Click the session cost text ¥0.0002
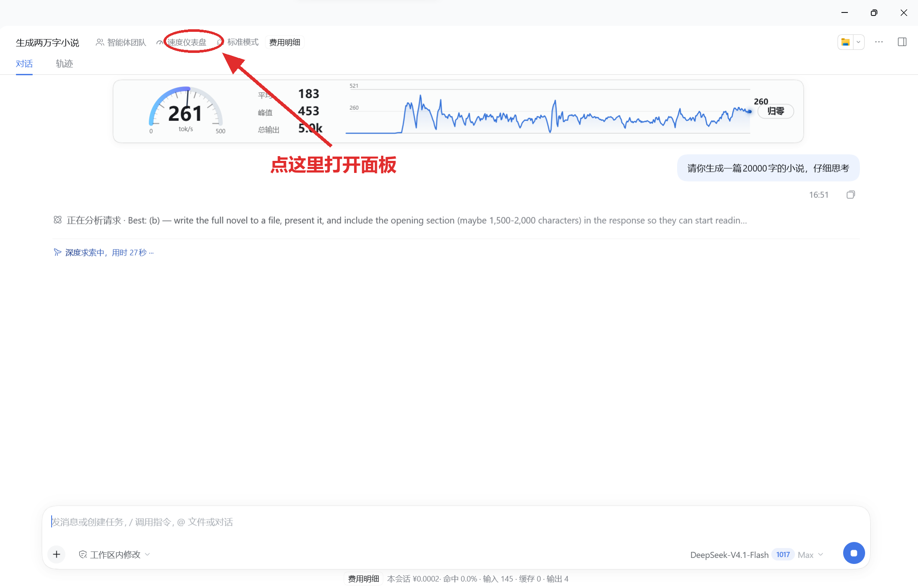Screen dimensions: 918x588 point(413,579)
